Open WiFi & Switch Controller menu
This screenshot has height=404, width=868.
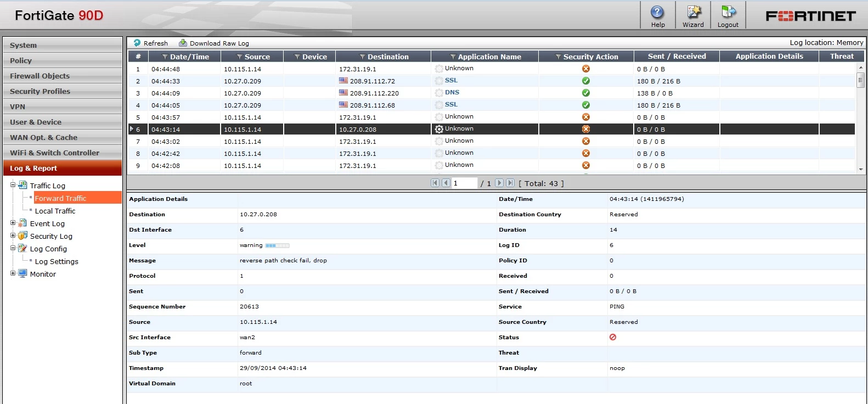click(x=63, y=153)
